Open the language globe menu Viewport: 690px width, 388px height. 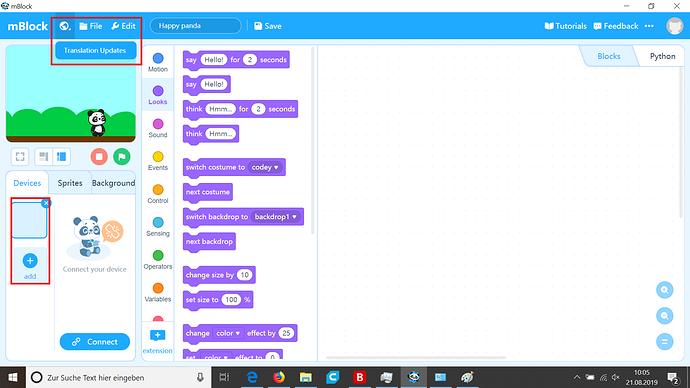point(65,26)
